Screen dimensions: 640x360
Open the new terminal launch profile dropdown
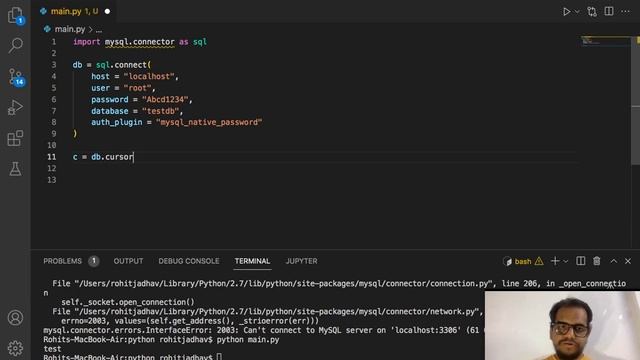click(565, 261)
